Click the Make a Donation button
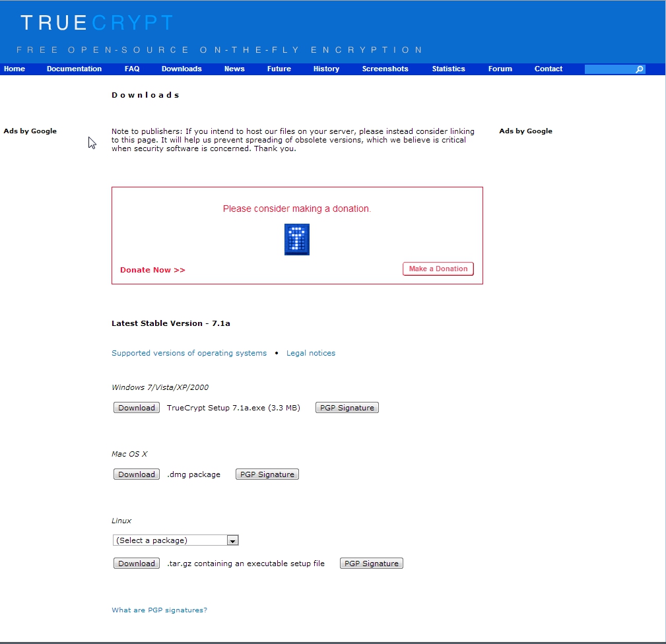 pos(438,269)
